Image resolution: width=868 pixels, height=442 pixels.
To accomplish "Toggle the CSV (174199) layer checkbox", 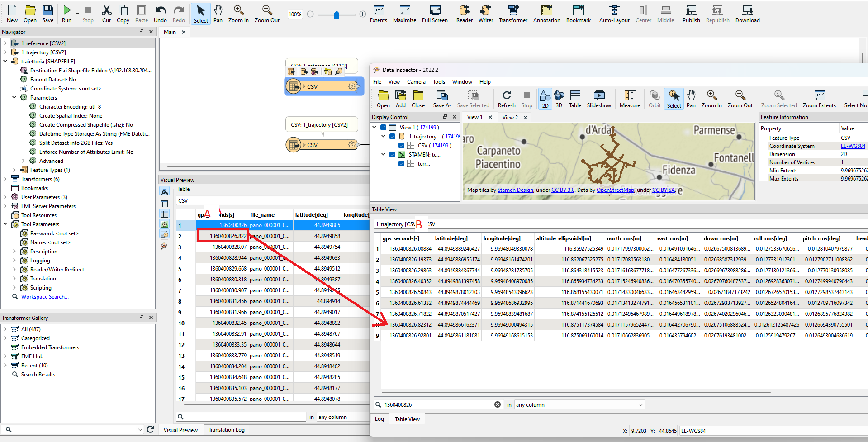I will tap(401, 146).
